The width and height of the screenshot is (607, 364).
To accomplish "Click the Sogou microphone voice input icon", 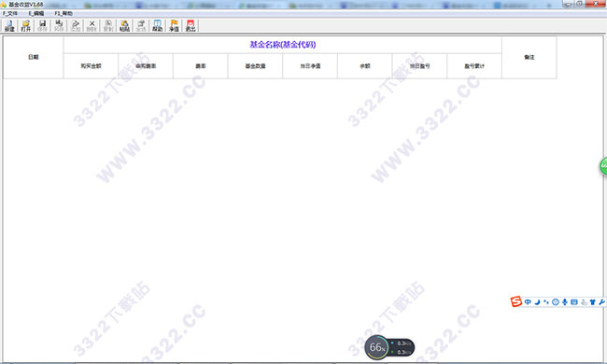I will coord(565,302).
